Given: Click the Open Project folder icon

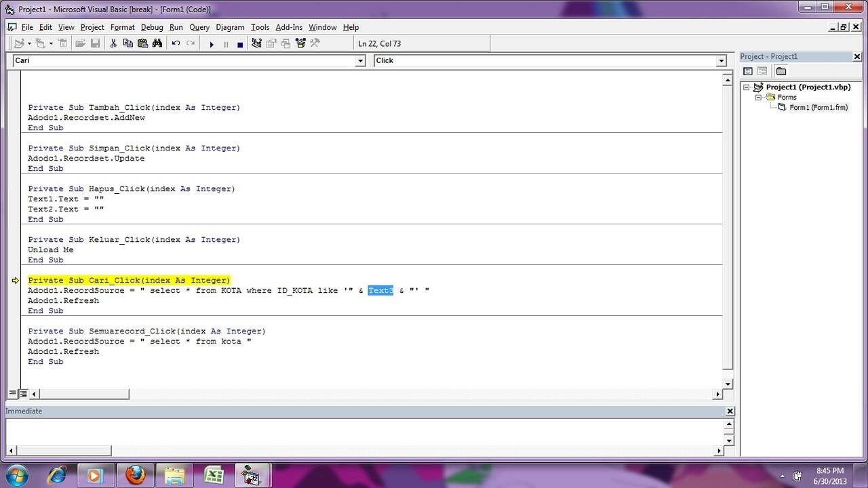Looking at the screenshot, I should tap(80, 43).
